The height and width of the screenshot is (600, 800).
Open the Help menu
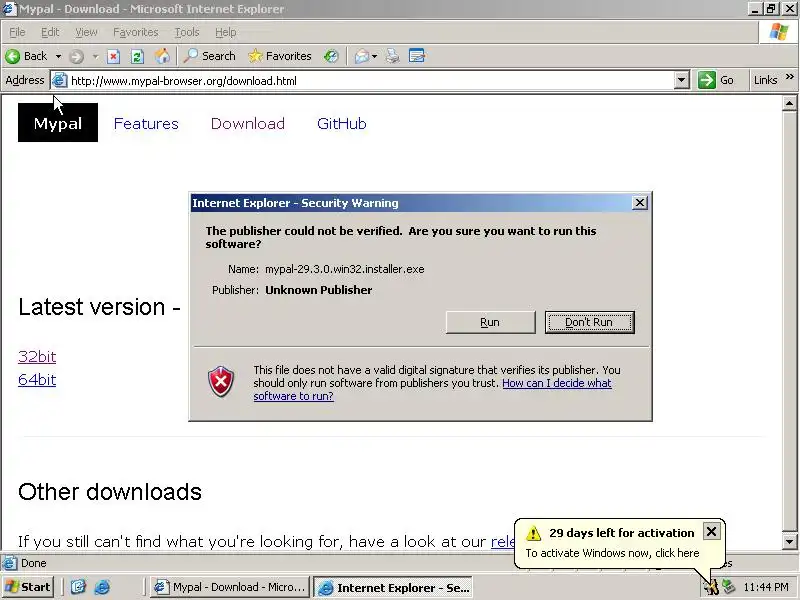pyautogui.click(x=226, y=32)
